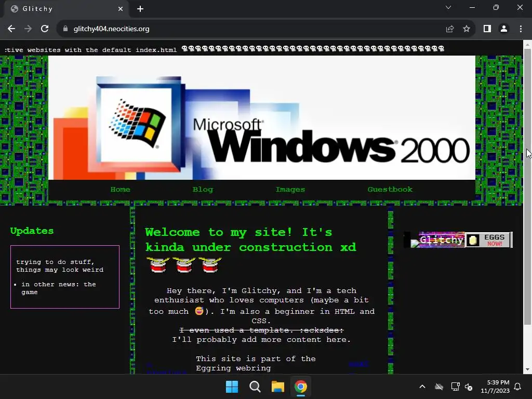Screen dimensions: 532x399
Task: Open the Chrome profile menu
Action: pyautogui.click(x=504, y=29)
